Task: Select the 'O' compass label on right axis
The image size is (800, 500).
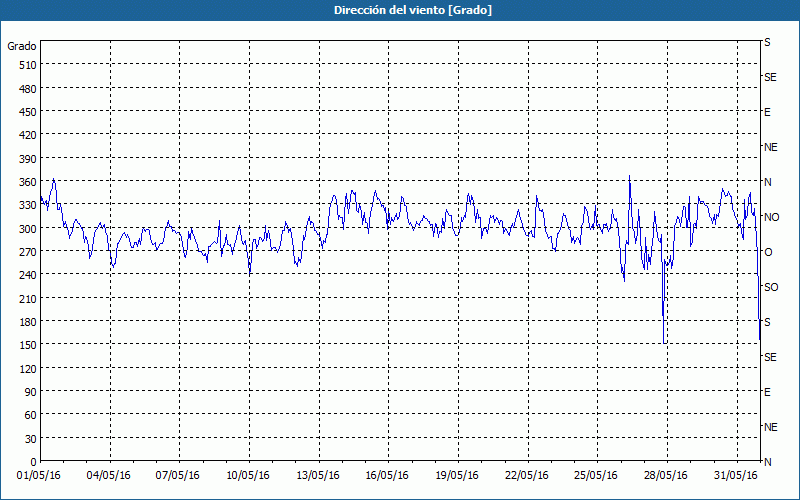Action: 768,253
